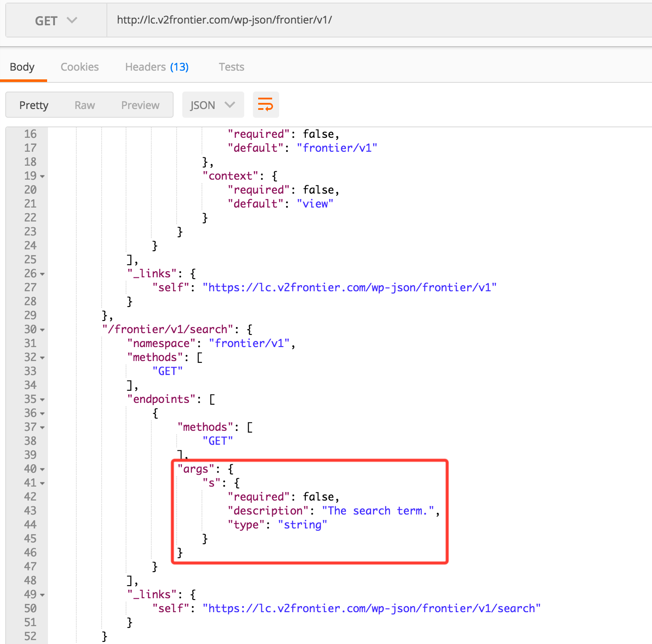Image resolution: width=652 pixels, height=644 pixels.
Task: Open the Headers (13) tab
Action: 157,67
